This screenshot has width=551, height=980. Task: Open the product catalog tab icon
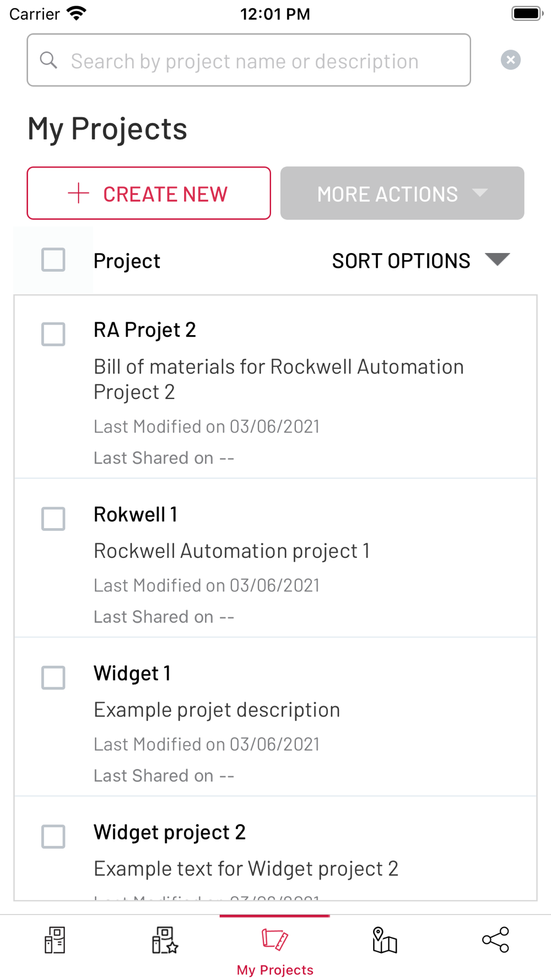tap(55, 940)
